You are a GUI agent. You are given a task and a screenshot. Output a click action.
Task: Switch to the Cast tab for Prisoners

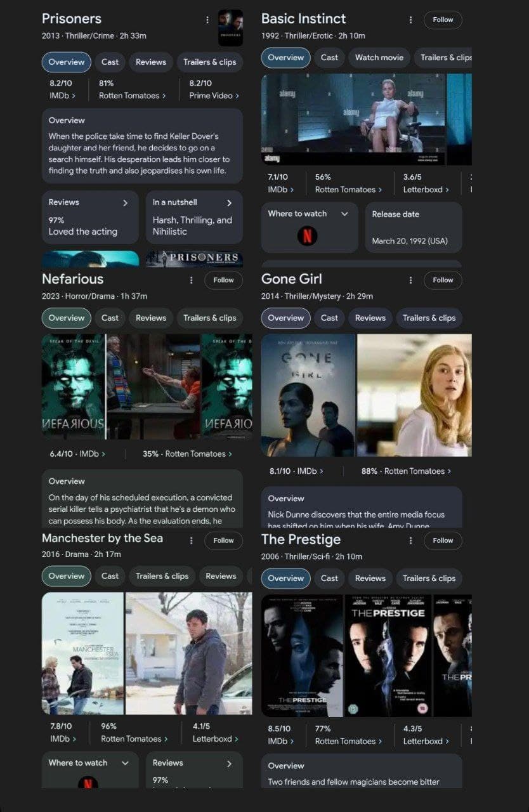[110, 62]
